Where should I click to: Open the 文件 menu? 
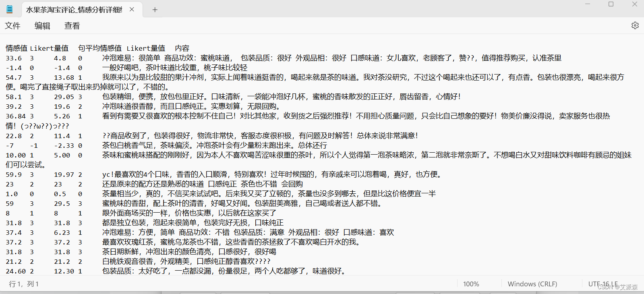click(12, 26)
